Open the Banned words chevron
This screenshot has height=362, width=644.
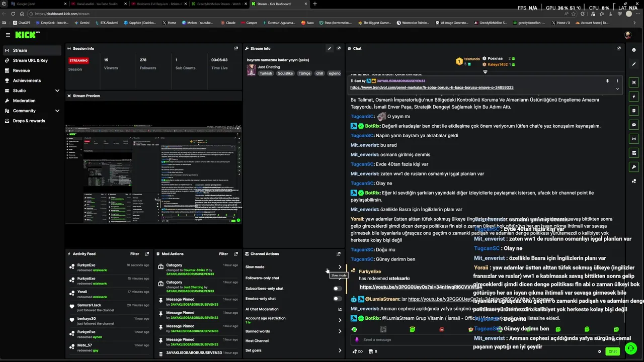pyautogui.click(x=340, y=331)
